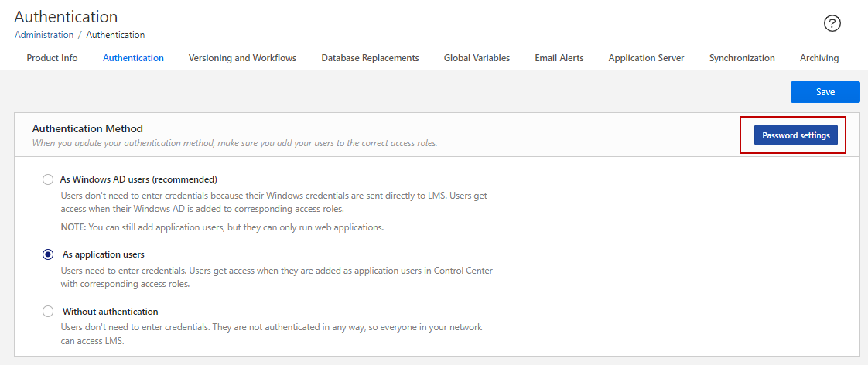Image resolution: width=868 pixels, height=365 pixels.
Task: Open Password settings
Action: (x=795, y=135)
